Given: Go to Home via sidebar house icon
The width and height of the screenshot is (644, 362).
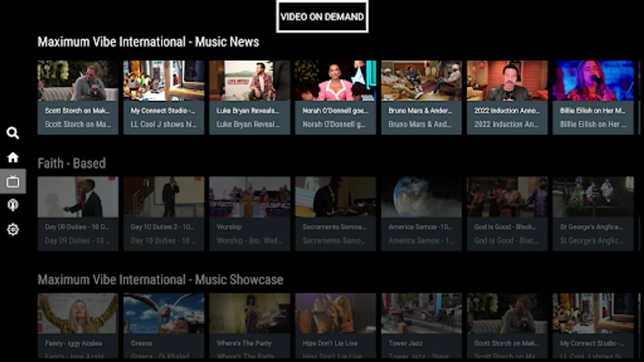Looking at the screenshot, I should (13, 157).
